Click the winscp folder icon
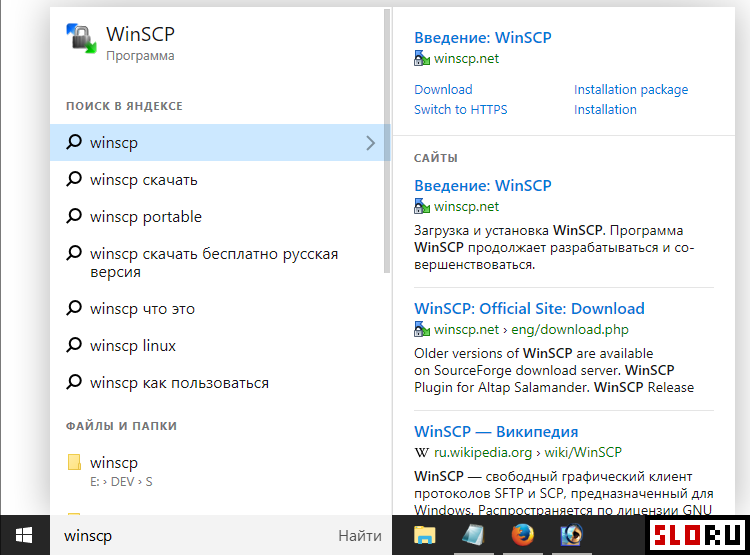The image size is (750, 555). point(74,462)
